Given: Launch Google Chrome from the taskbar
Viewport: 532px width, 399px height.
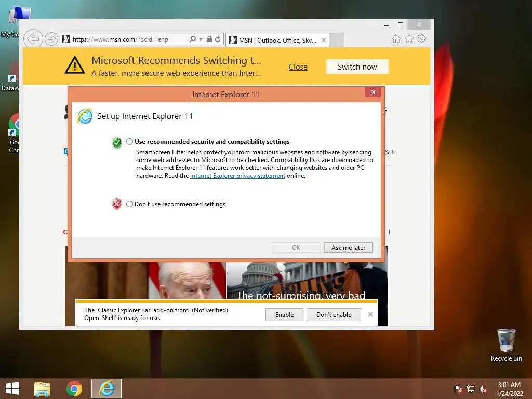Looking at the screenshot, I should [x=74, y=389].
